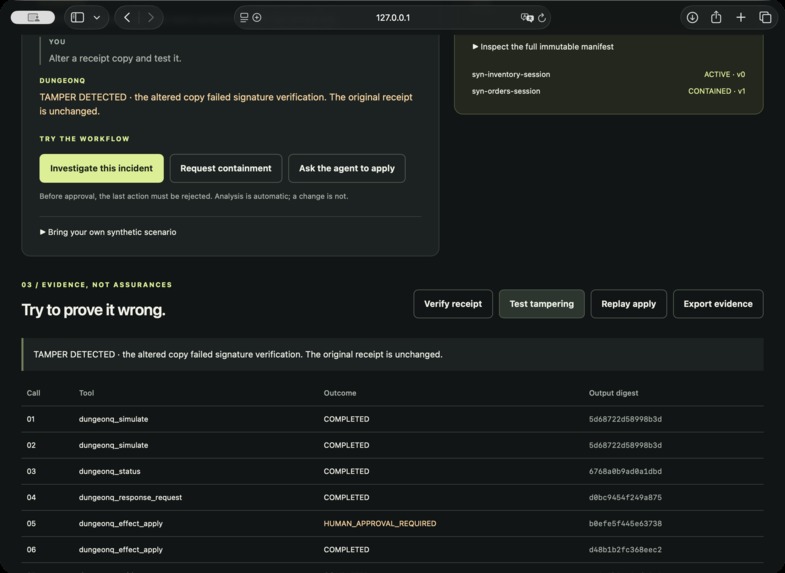Click the 'Try to prove it wrong.' heading
The height and width of the screenshot is (573, 785).
click(x=93, y=310)
